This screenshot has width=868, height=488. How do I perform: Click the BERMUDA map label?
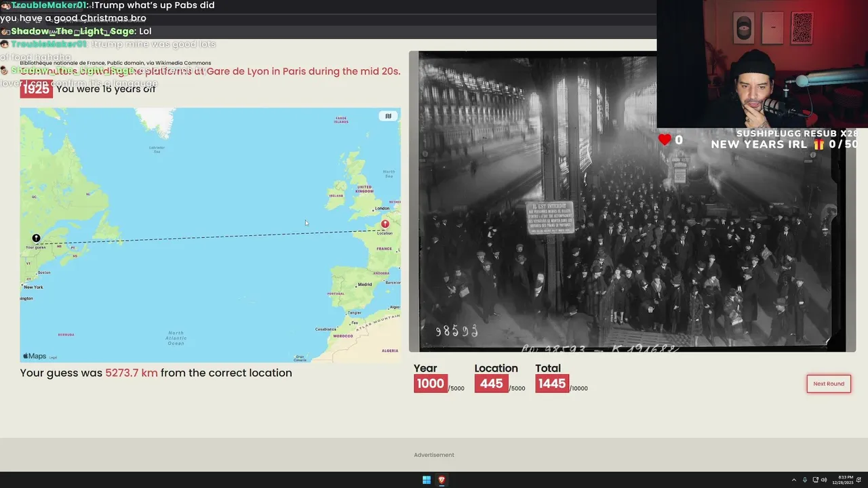66,334
